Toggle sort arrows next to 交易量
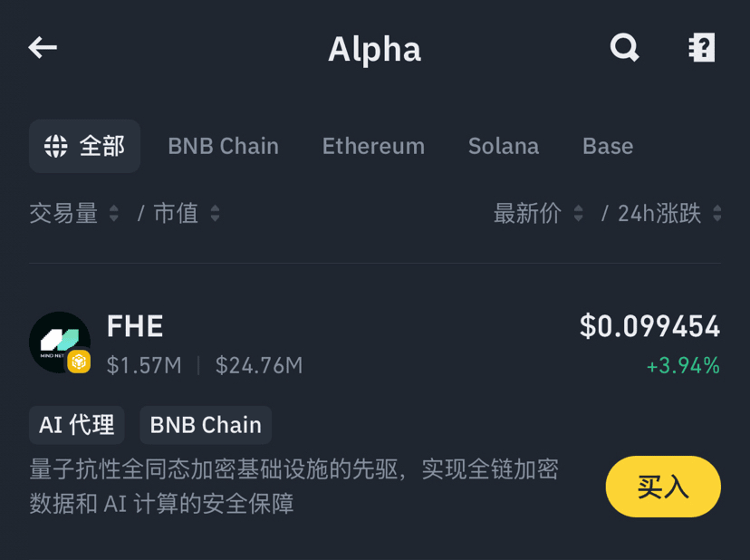Viewport: 750px width, 560px height. 114,213
